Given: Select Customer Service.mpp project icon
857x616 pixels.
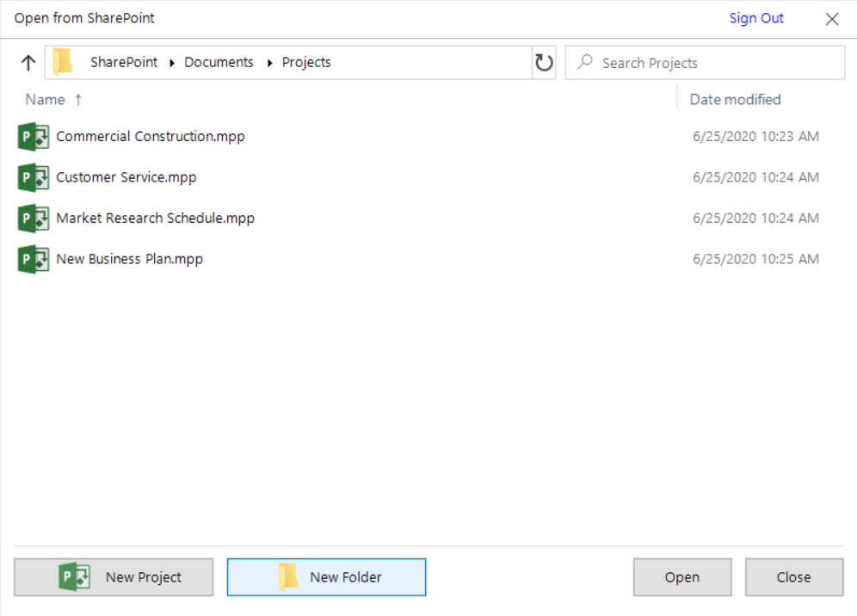Looking at the screenshot, I should click(x=34, y=177).
